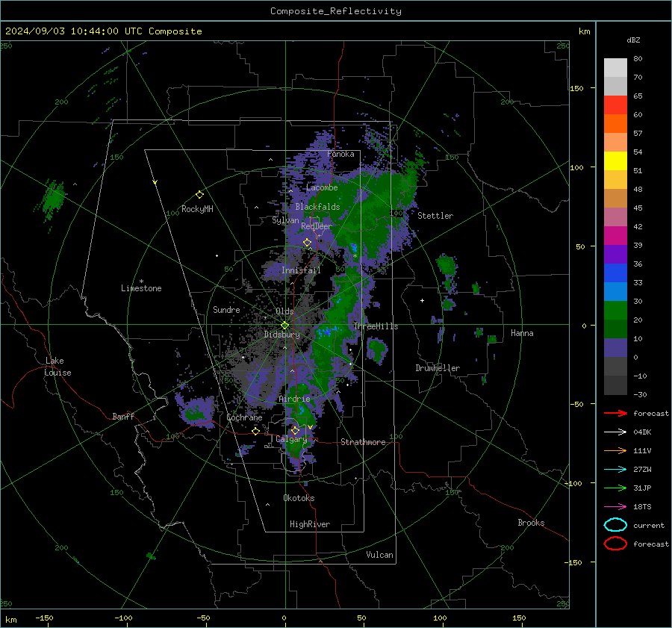Click the Sylvan label

[285, 220]
